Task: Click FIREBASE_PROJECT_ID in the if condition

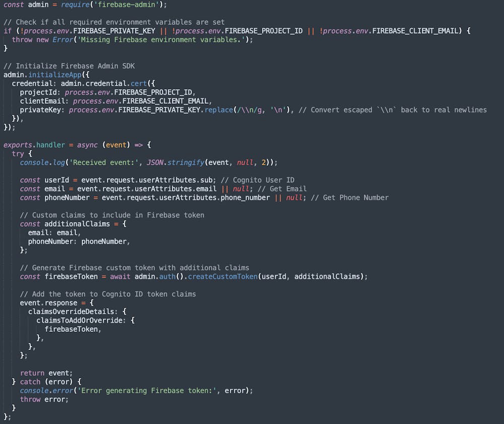Action: (264, 31)
